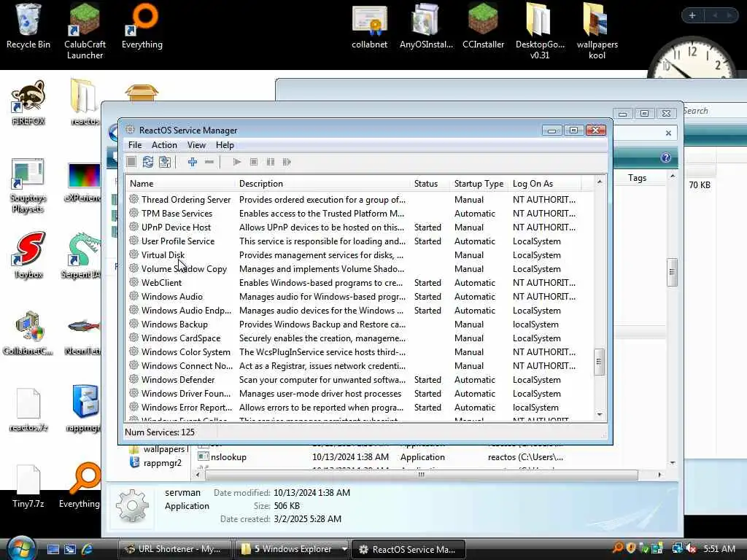Click the blue plus Create service icon
Viewport: 747px width, 560px height.
(x=193, y=162)
